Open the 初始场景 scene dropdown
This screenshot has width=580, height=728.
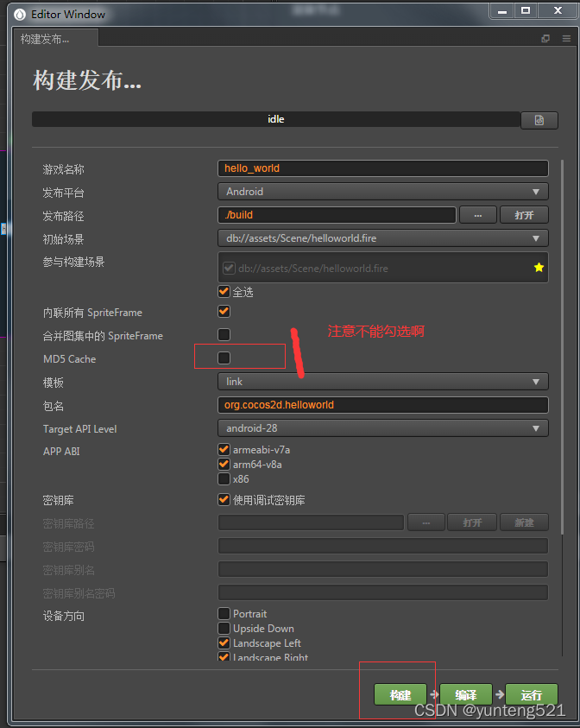pyautogui.click(x=383, y=238)
